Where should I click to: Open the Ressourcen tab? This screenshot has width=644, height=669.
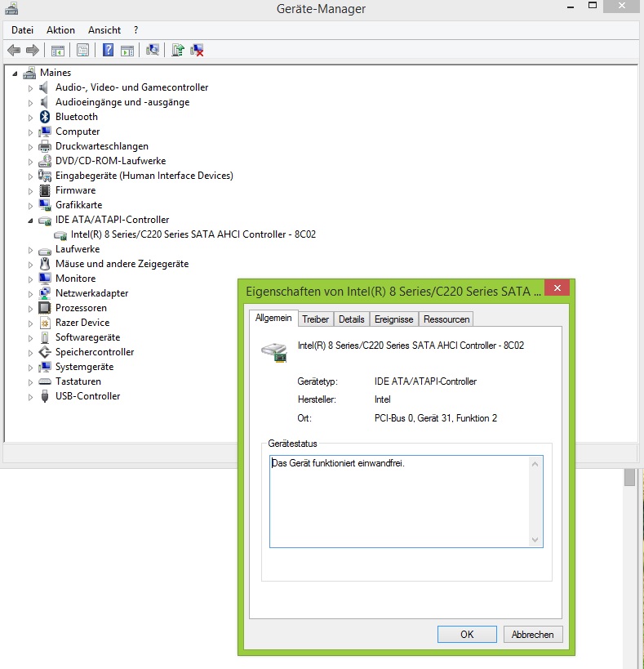pos(446,319)
